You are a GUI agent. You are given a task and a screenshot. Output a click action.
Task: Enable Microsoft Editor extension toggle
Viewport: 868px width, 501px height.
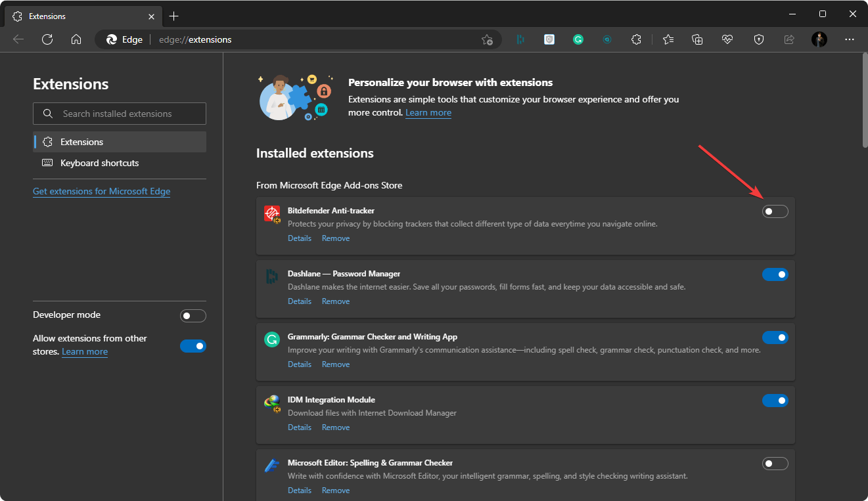pos(775,464)
